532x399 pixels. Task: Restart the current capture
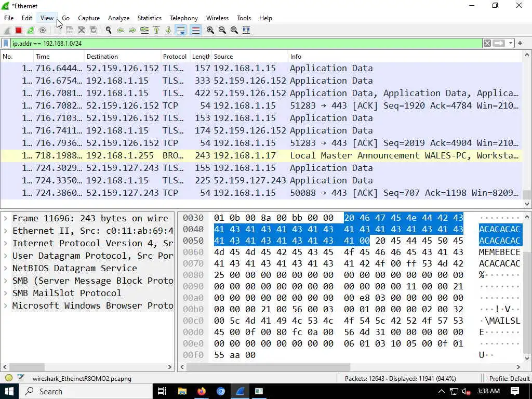pos(31,30)
